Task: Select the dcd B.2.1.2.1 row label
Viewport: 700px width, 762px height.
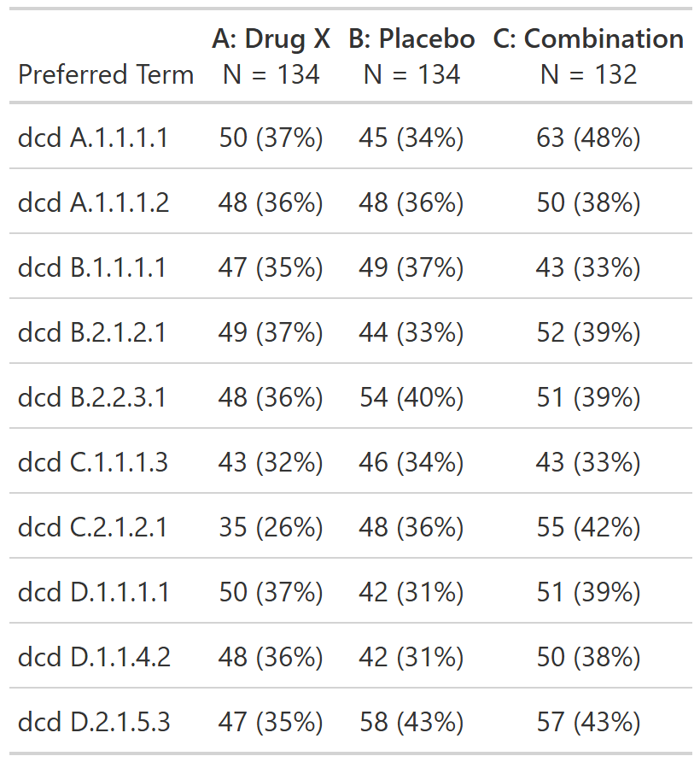Action: [92, 332]
